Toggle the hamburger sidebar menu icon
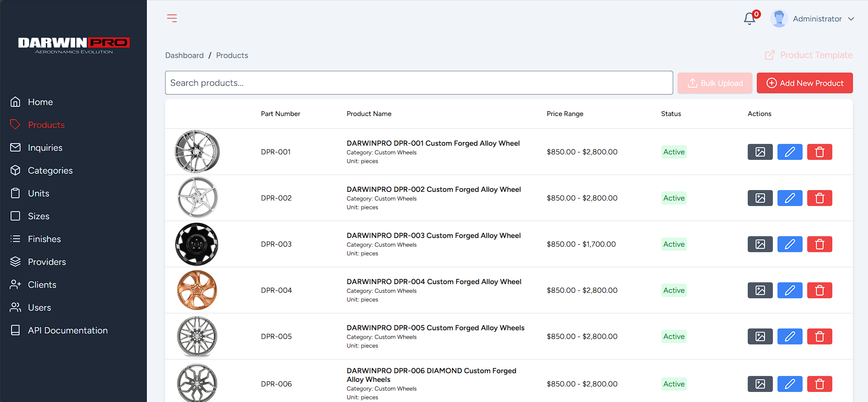Screen dimensions: 868x402 pyautogui.click(x=172, y=18)
